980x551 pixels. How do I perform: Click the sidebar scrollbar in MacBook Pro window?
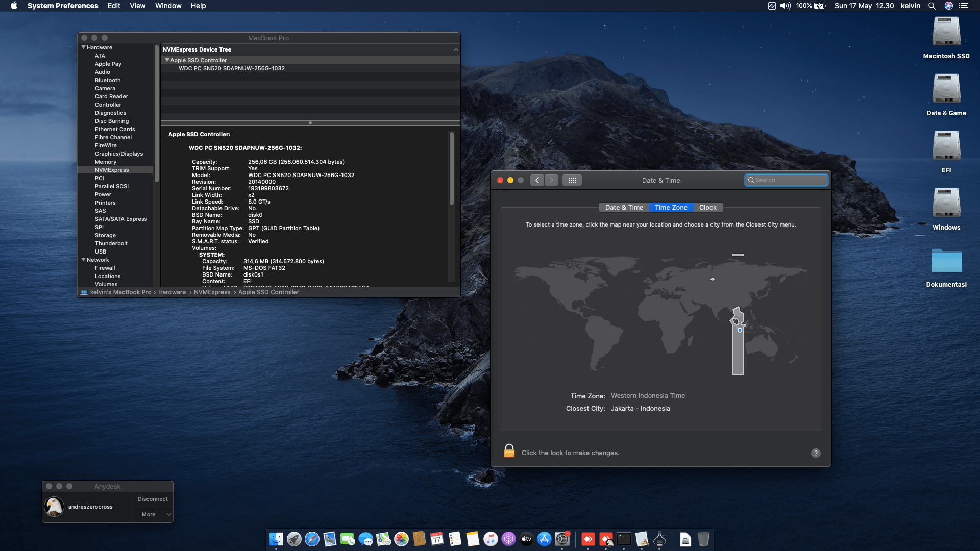tap(156, 113)
